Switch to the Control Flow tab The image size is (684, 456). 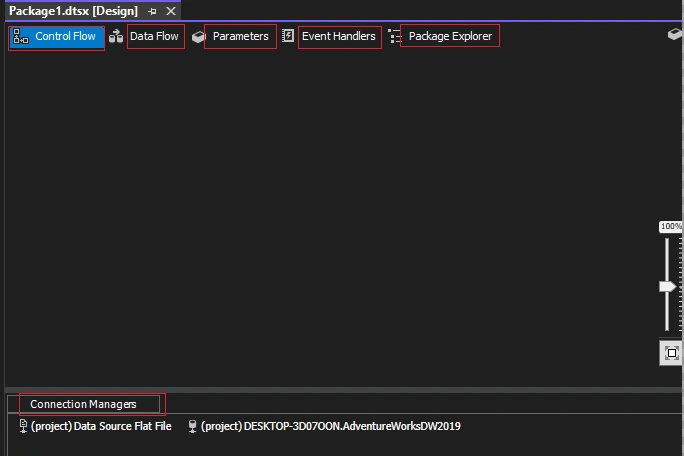pyautogui.click(x=56, y=37)
